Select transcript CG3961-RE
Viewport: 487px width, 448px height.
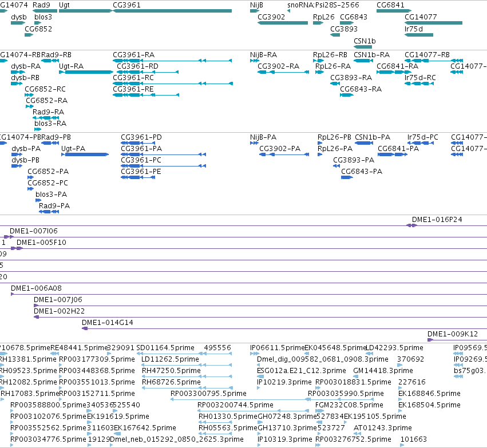coord(146,95)
